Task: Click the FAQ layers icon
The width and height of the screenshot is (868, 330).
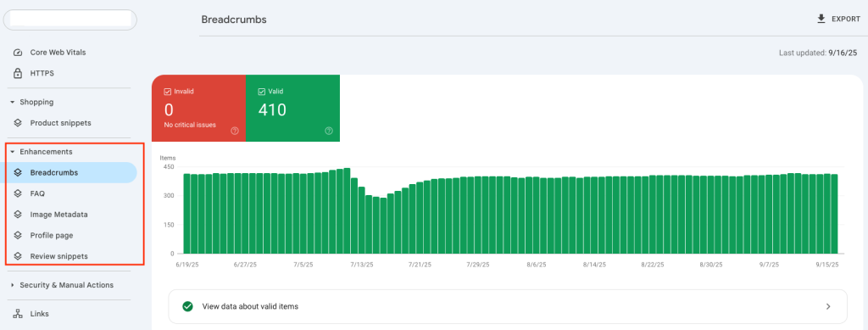Action: click(18, 193)
